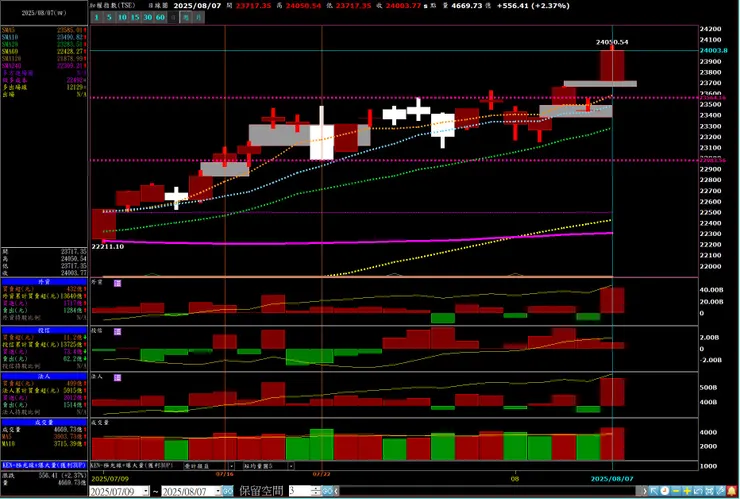Click the 保留空間 value field showing 3
740x499 pixels.
click(x=300, y=491)
